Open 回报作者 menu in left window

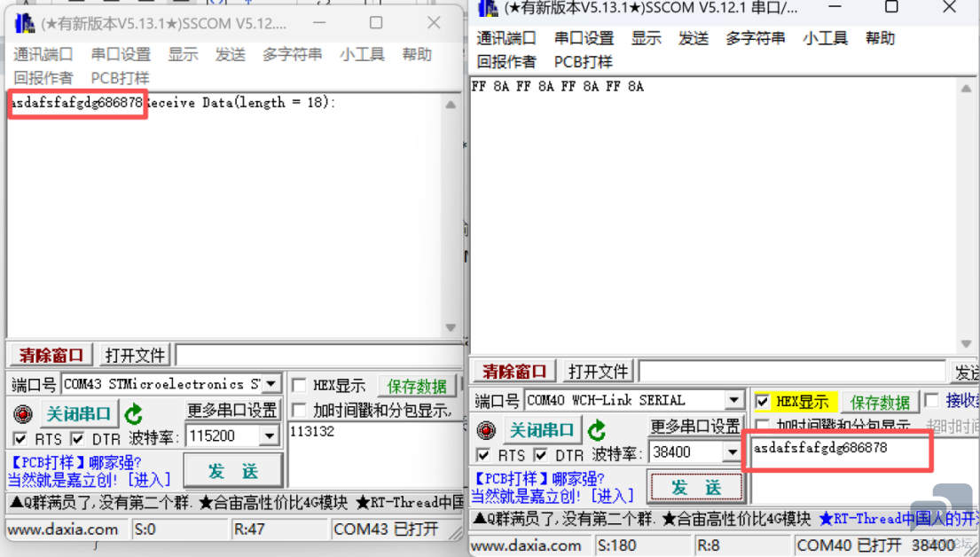[x=43, y=78]
